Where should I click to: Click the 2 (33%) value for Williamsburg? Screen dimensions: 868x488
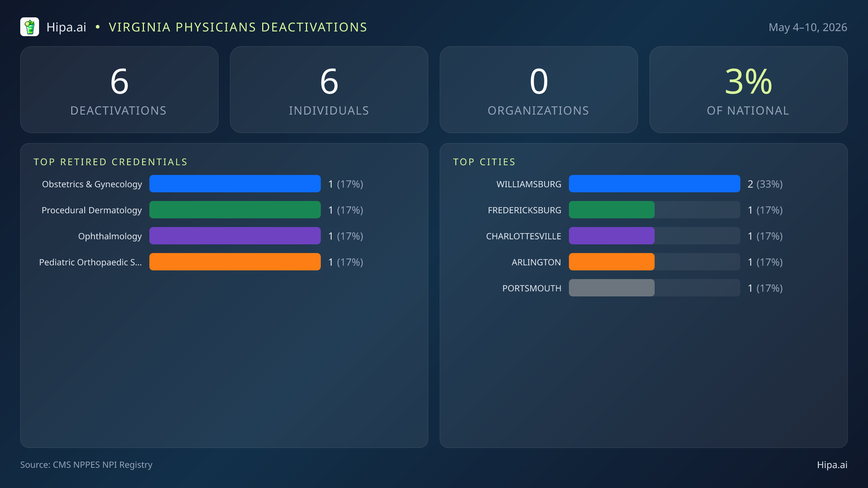pos(765,184)
